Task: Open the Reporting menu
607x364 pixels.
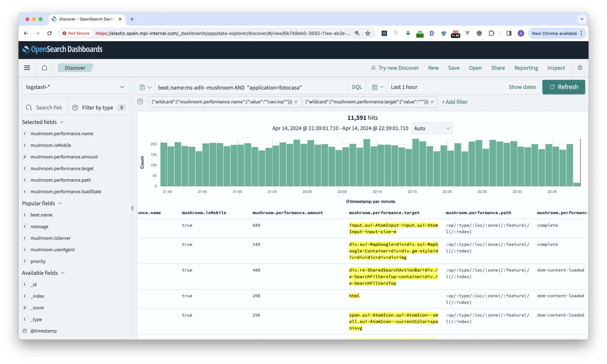Action: (x=526, y=68)
